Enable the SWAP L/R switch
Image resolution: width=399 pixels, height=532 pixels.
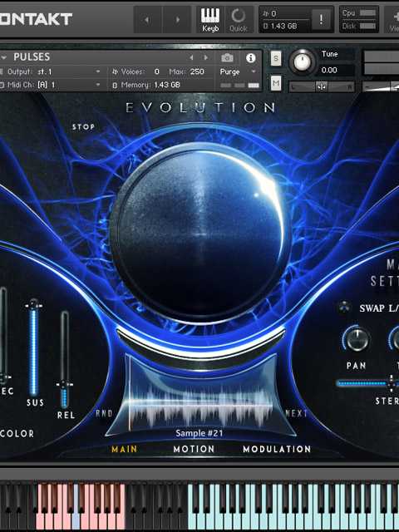345,308
